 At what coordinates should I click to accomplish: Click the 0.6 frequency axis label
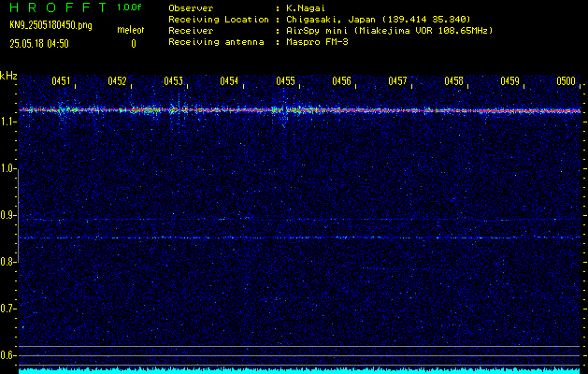tap(7, 355)
